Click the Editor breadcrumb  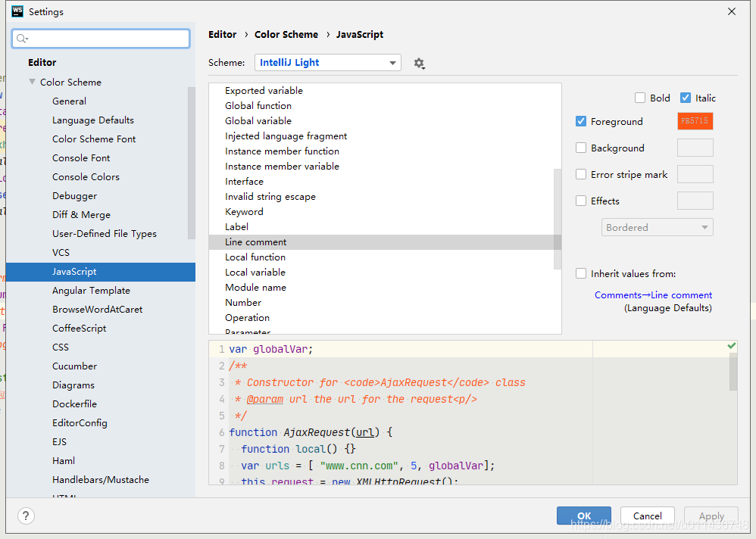point(222,35)
